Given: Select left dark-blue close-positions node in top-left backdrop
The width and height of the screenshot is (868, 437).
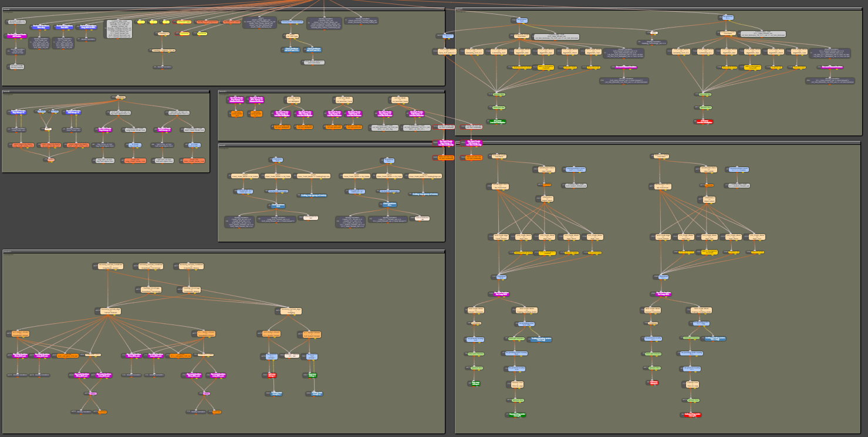Looking at the screenshot, I should [290, 50].
